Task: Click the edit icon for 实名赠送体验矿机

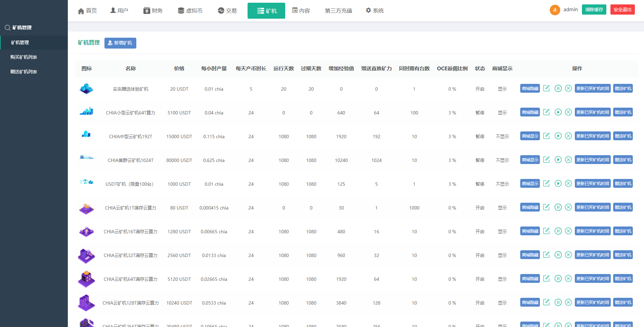Action: pos(546,88)
